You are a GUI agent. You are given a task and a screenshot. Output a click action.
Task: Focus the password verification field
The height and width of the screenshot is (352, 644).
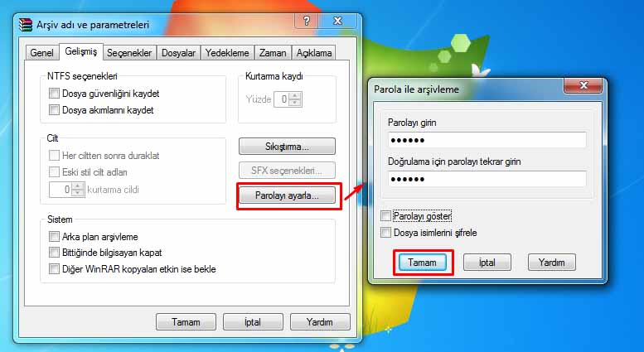point(487,179)
